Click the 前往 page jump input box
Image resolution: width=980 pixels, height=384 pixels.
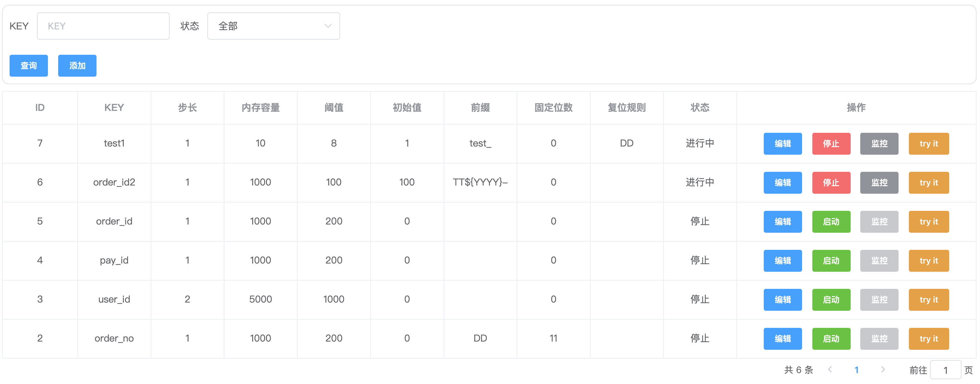pyautogui.click(x=945, y=370)
